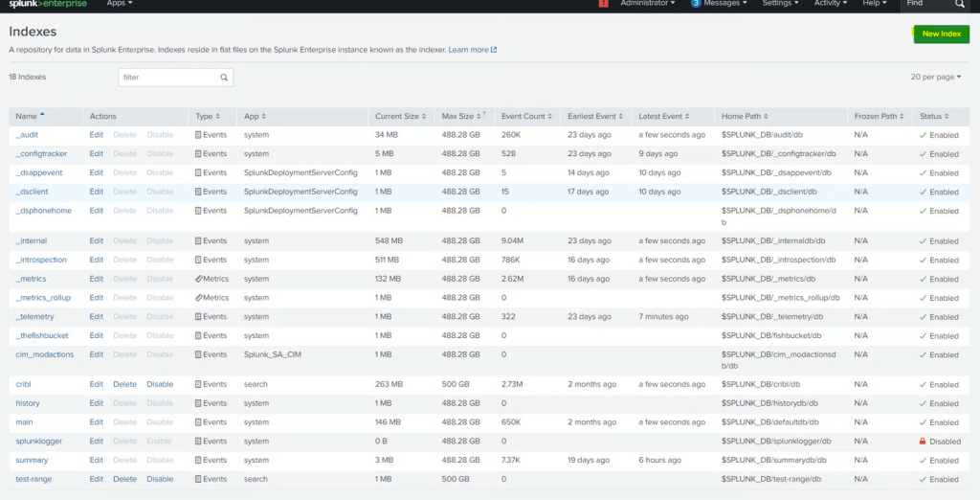The image size is (980, 500).
Task: Click the filter box search icon
Action: (x=224, y=78)
